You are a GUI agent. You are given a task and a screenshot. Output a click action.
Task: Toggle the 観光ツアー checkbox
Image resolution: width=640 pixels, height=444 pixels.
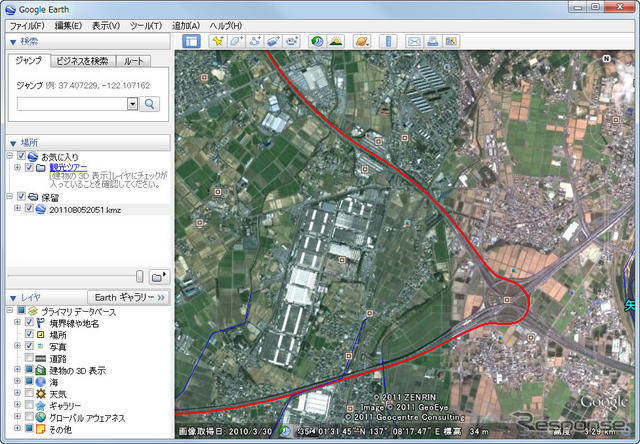29,167
